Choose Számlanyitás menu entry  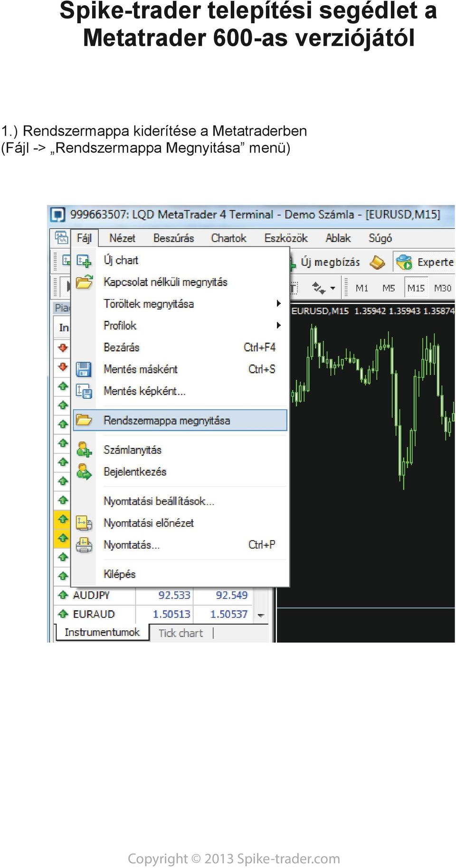[180, 450]
